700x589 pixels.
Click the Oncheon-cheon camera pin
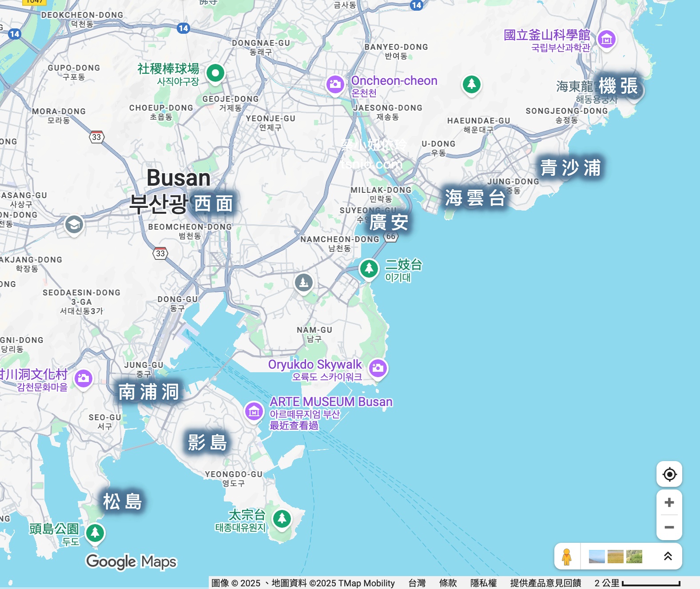tap(335, 84)
